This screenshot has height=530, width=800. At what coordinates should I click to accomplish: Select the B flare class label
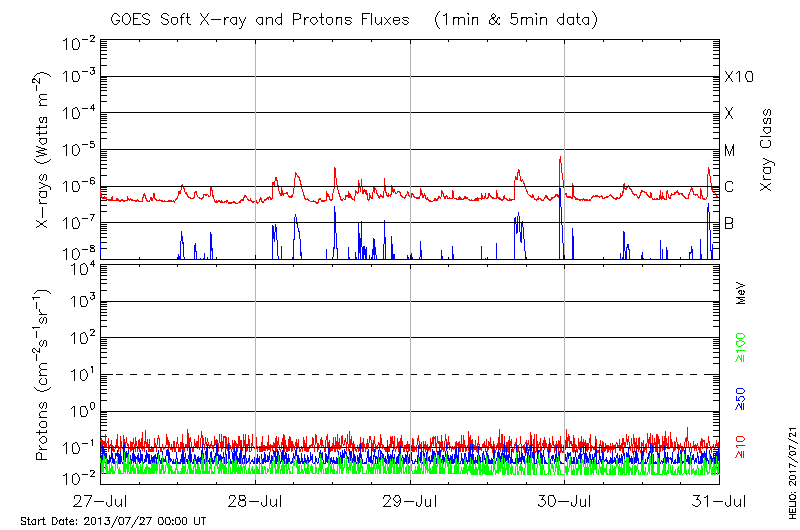click(x=729, y=223)
